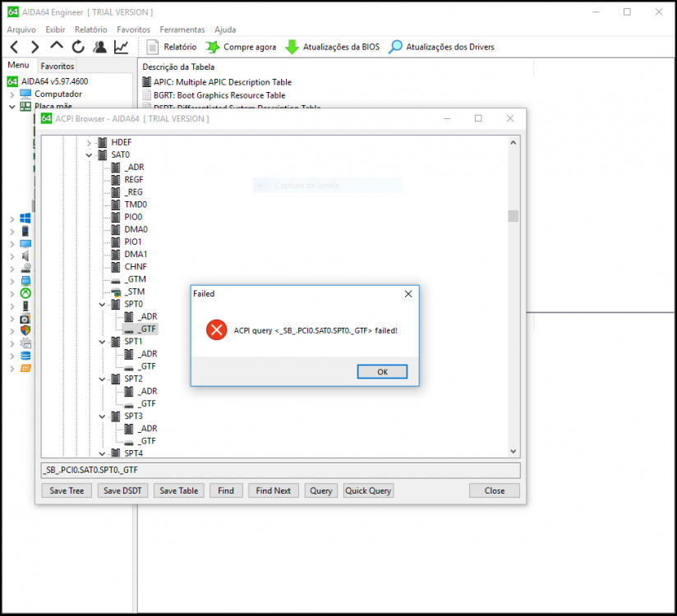The height and width of the screenshot is (616, 677).
Task: Click the ACPI path input field
Action: click(281, 470)
